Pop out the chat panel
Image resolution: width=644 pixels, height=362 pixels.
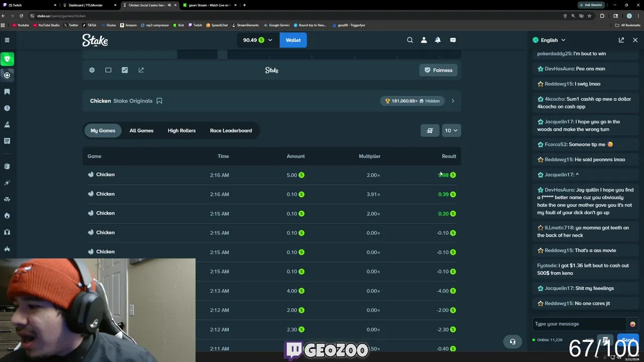coord(621,40)
